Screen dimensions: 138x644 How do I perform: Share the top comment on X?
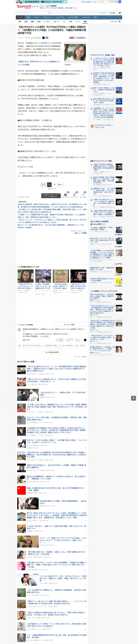[85, 340]
